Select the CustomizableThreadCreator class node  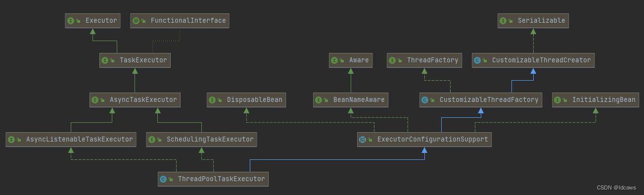click(533, 60)
